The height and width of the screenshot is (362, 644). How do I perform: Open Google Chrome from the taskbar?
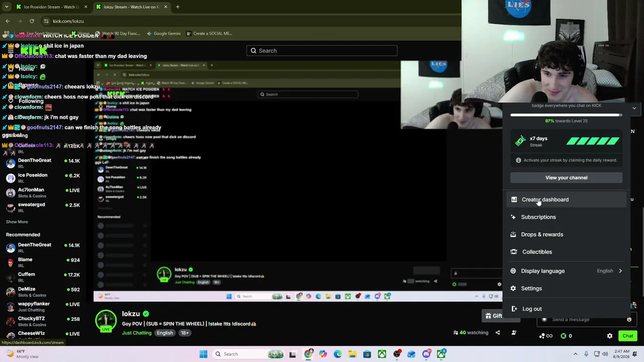tap(308, 354)
